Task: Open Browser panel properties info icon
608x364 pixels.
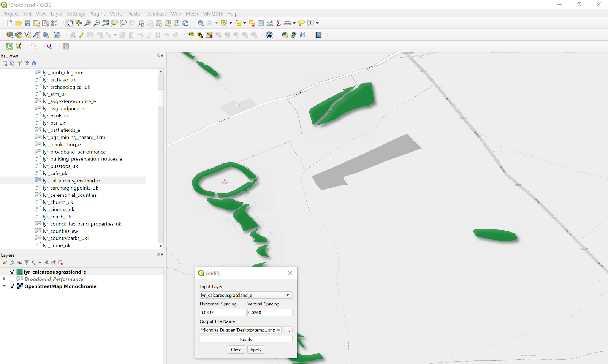Action: click(34, 63)
